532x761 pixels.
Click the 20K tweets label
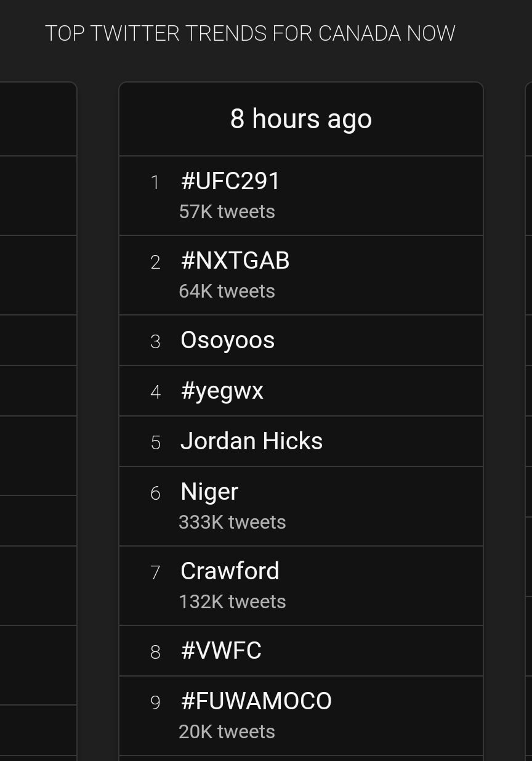(227, 732)
